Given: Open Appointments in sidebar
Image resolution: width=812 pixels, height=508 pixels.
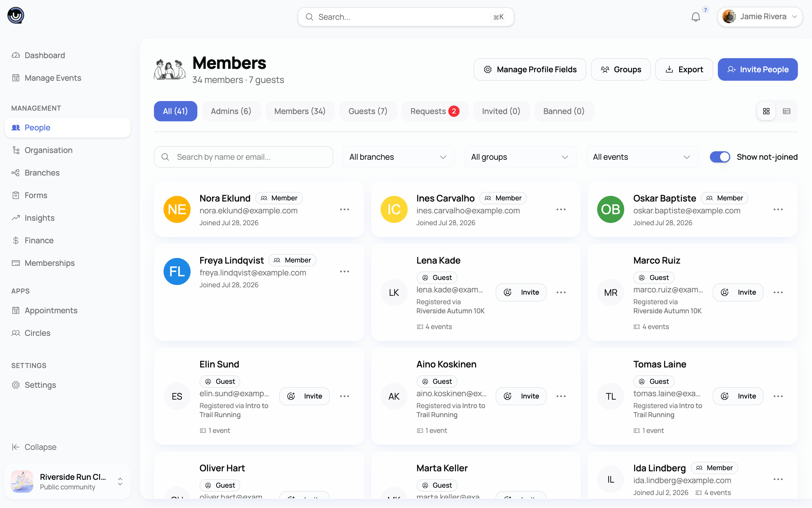Looking at the screenshot, I should point(67,310).
